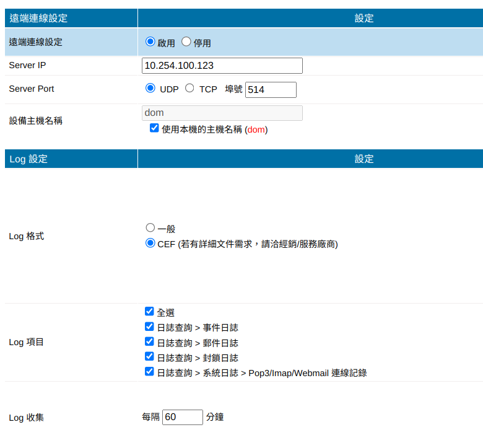Select the 停用 (disable) radio button
483x448 pixels.
(x=186, y=42)
